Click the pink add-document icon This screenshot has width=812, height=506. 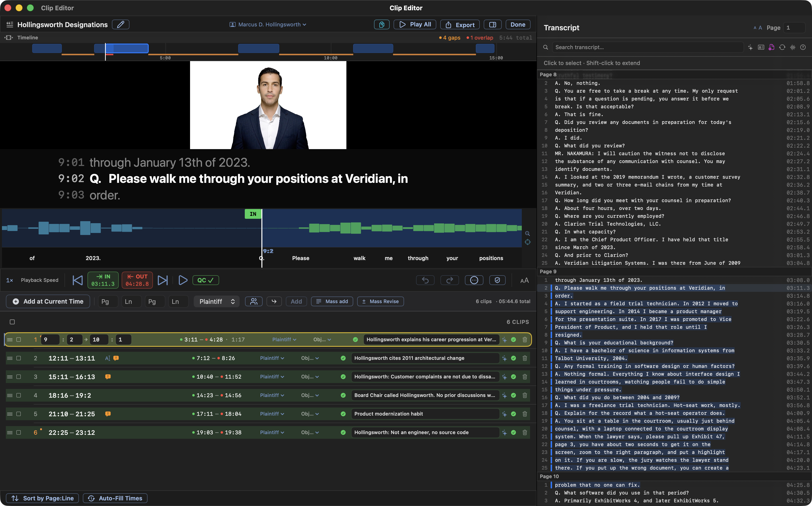771,47
